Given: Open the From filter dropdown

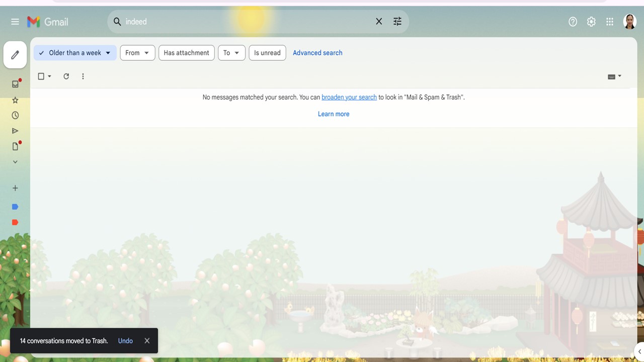Looking at the screenshot, I should [x=137, y=53].
